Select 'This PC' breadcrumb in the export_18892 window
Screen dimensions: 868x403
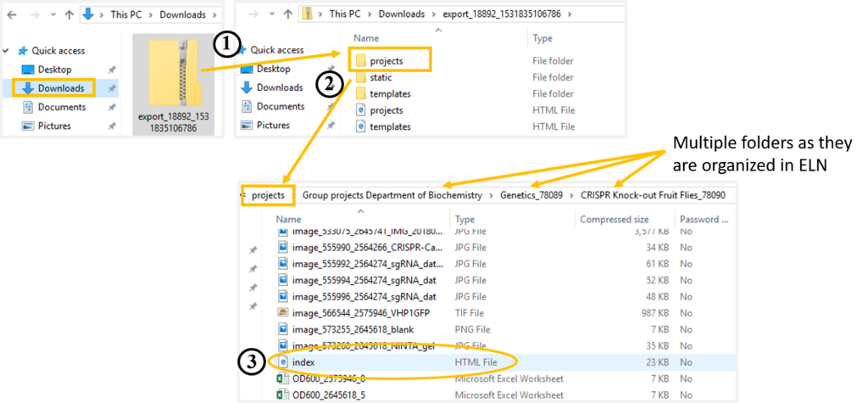(345, 14)
